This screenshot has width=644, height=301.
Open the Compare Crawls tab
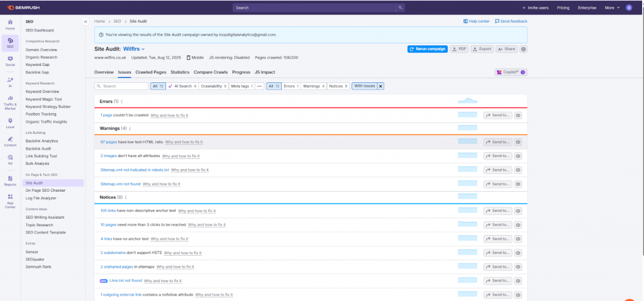211,72
